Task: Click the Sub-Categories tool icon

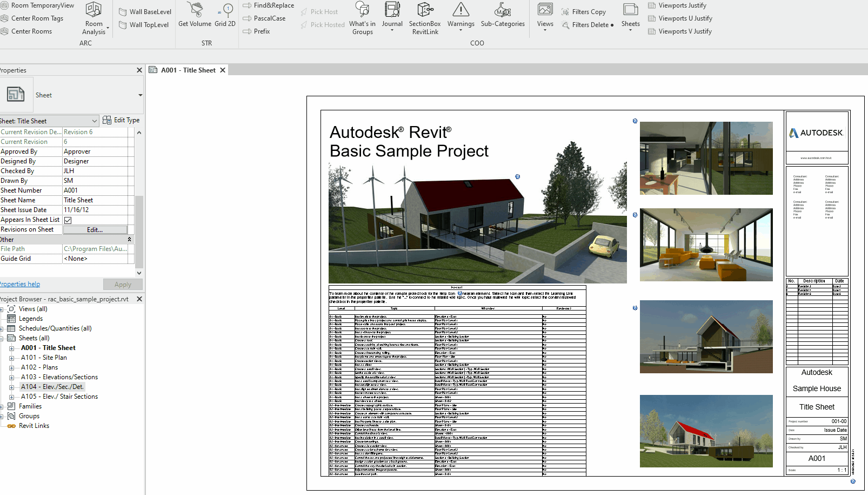Action: pyautogui.click(x=503, y=10)
